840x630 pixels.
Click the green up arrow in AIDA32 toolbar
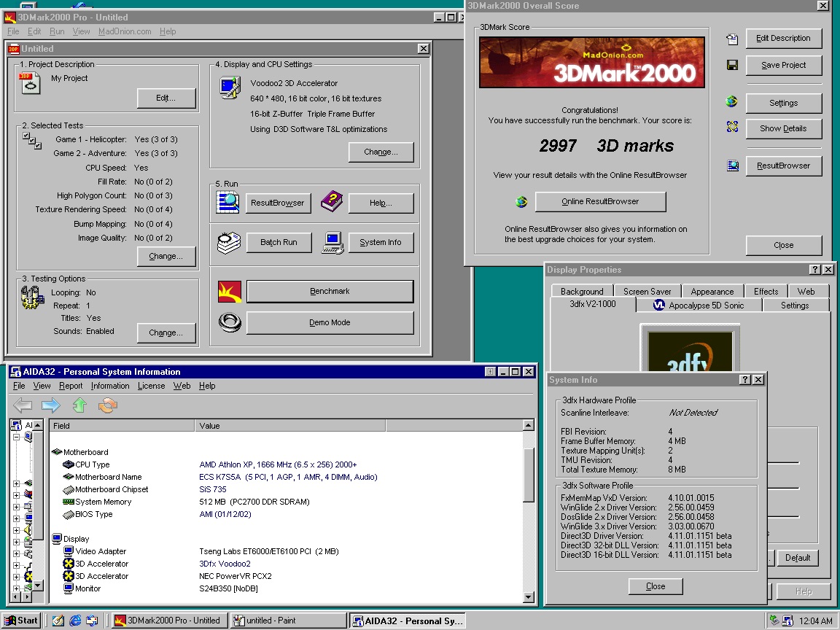79,405
